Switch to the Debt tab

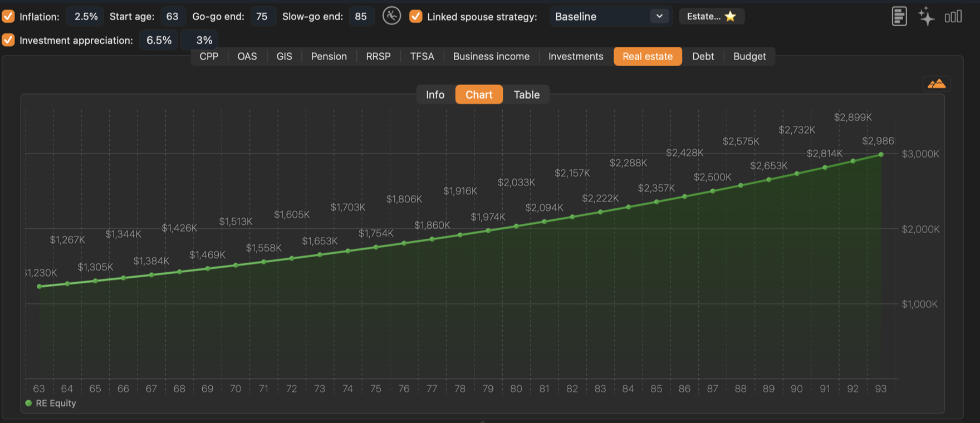703,56
